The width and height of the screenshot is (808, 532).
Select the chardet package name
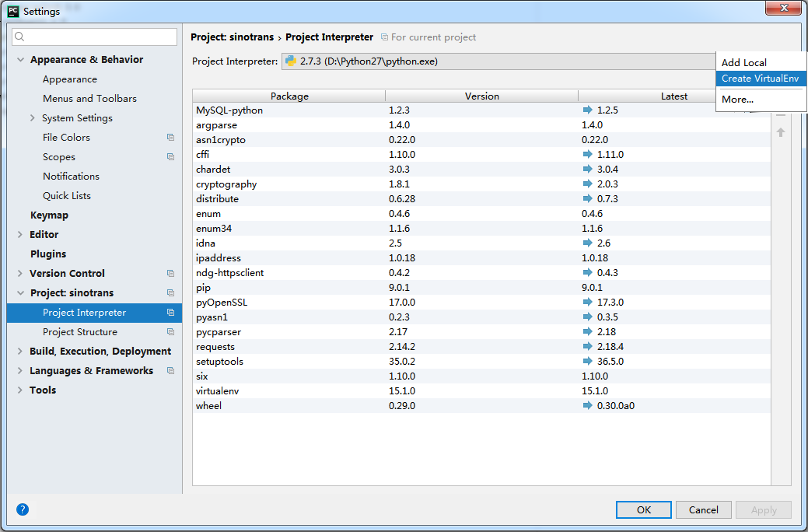(213, 169)
